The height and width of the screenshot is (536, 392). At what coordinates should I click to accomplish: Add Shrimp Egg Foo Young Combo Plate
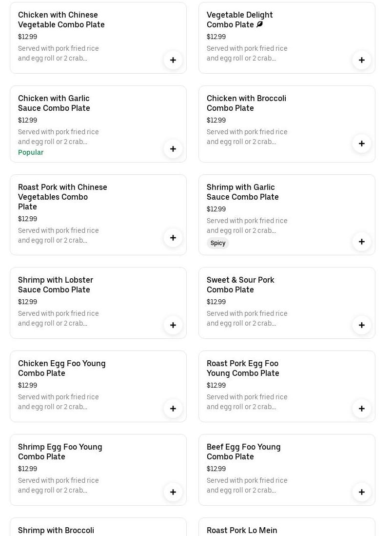pos(173,492)
